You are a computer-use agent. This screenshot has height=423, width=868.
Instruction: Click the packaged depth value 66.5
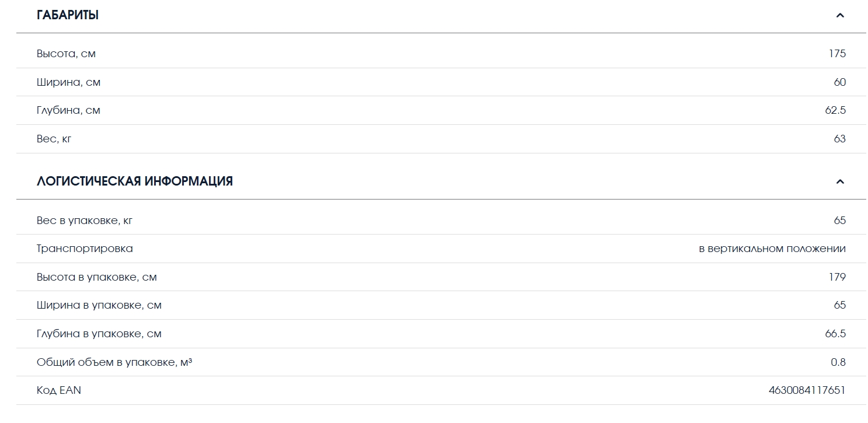click(x=835, y=334)
